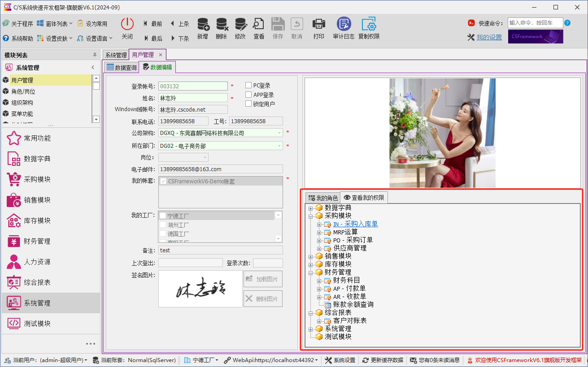
Task: Collapse 财务管理 in the permissions tree
Action: pos(311,272)
